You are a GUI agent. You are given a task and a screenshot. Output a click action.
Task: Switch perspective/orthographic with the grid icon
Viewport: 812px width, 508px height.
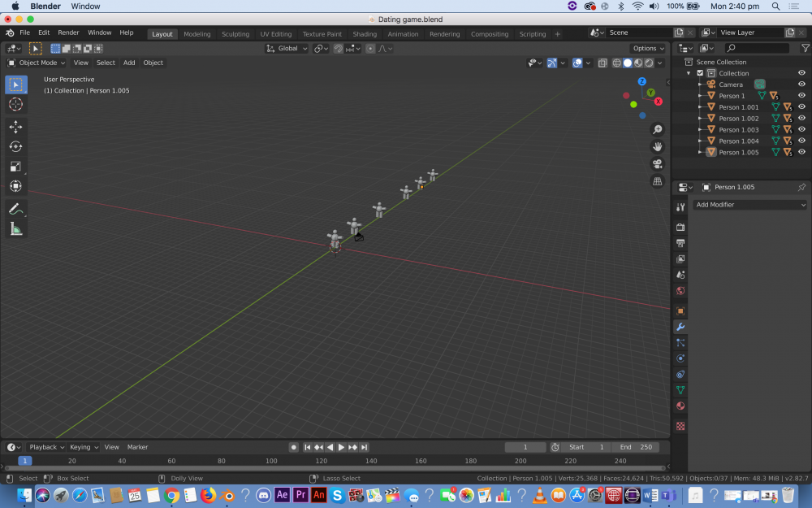coord(657,181)
